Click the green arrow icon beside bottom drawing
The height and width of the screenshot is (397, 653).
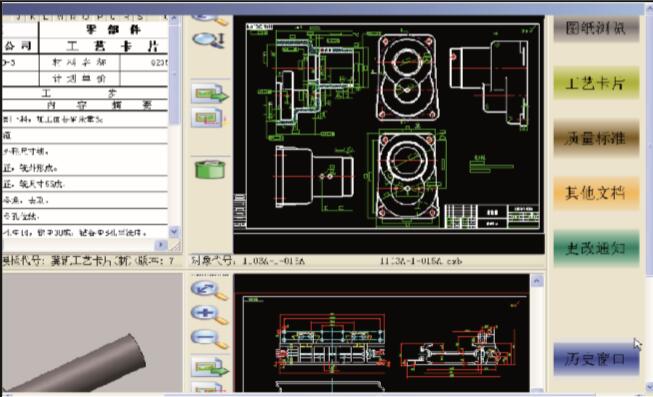pyautogui.click(x=210, y=367)
